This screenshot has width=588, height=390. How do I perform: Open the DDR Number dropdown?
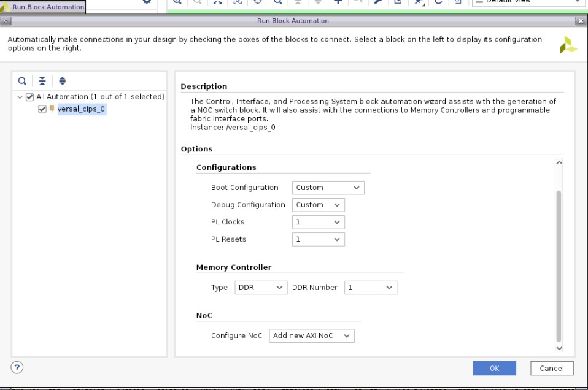(371, 287)
